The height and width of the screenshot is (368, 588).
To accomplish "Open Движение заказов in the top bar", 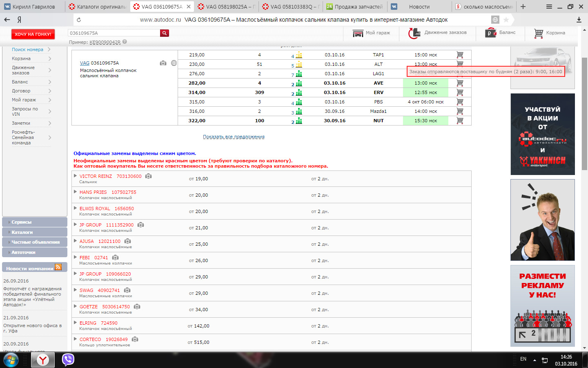I will point(438,33).
